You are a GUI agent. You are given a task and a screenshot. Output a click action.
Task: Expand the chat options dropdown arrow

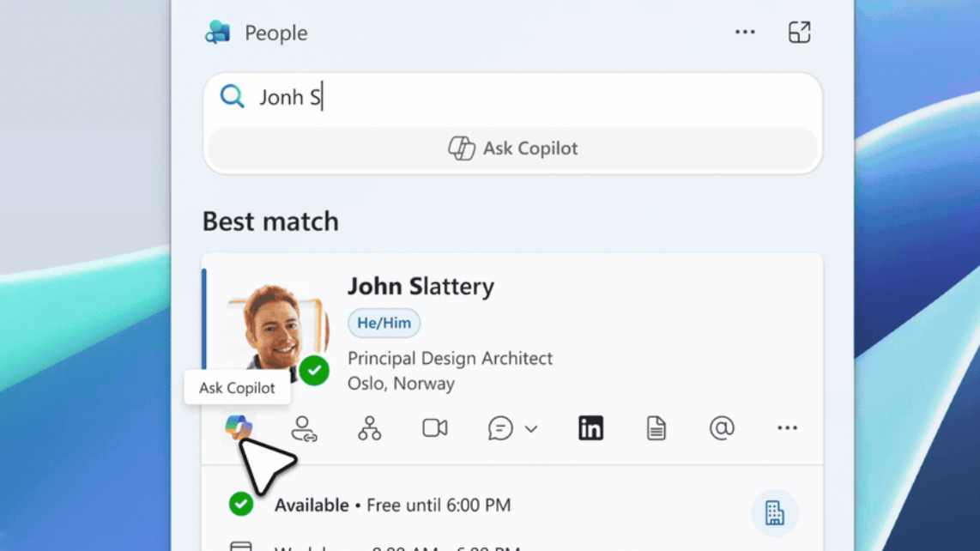click(531, 428)
